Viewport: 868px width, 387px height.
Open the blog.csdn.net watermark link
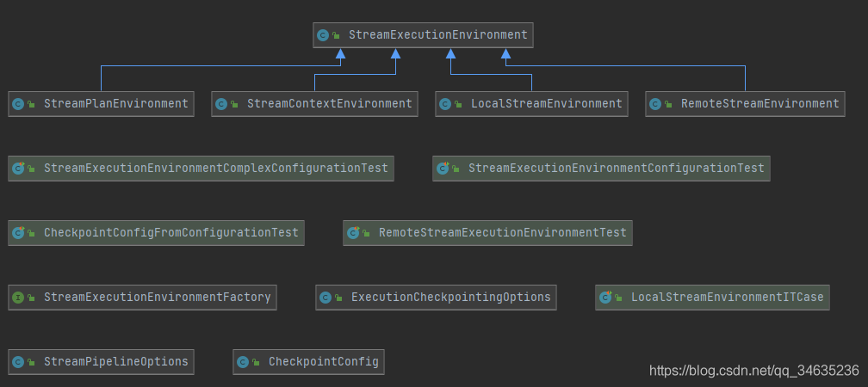click(753, 371)
